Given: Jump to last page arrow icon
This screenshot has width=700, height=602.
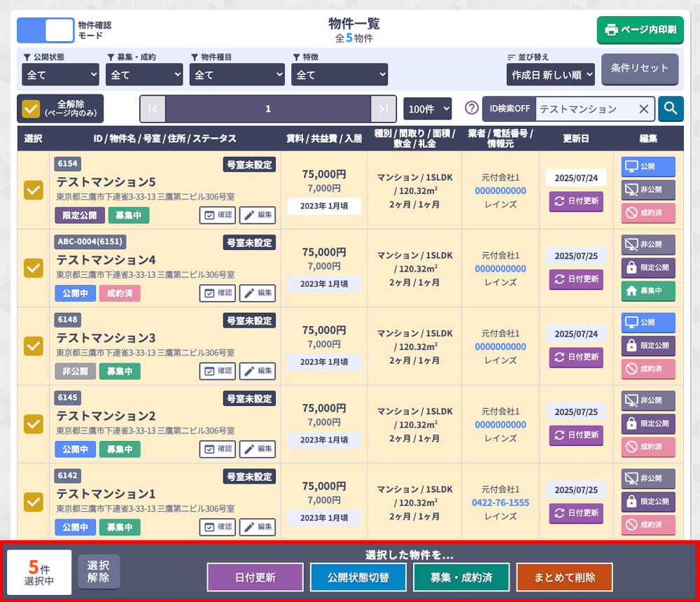Looking at the screenshot, I should pos(383,108).
